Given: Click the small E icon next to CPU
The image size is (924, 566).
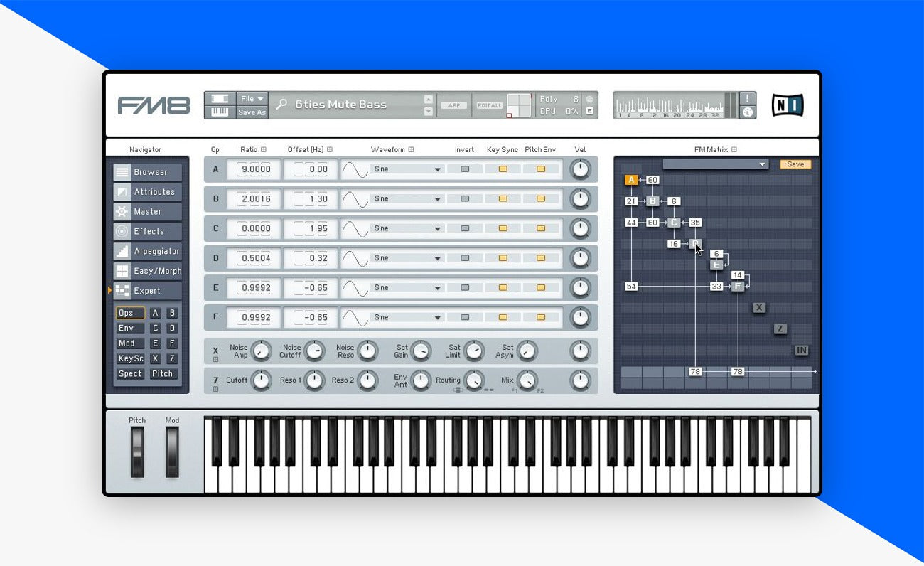Looking at the screenshot, I should click(x=589, y=111).
